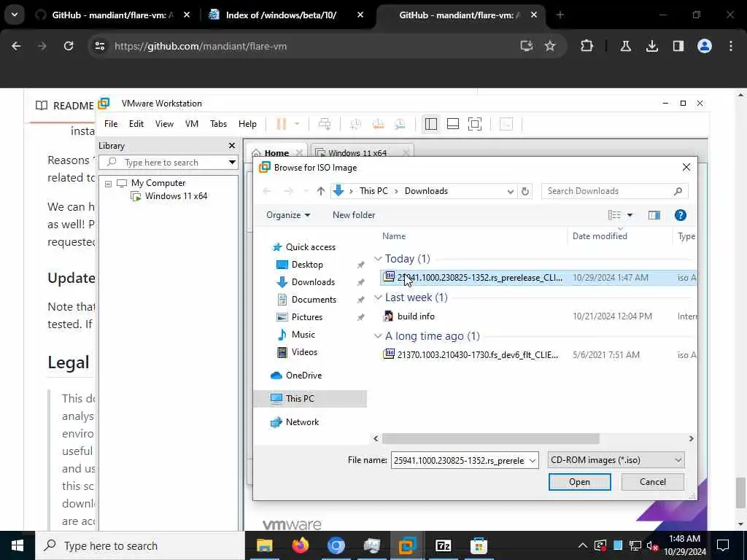Click the up-folder arrow in Browse dialog
747x560 pixels.
(x=321, y=191)
